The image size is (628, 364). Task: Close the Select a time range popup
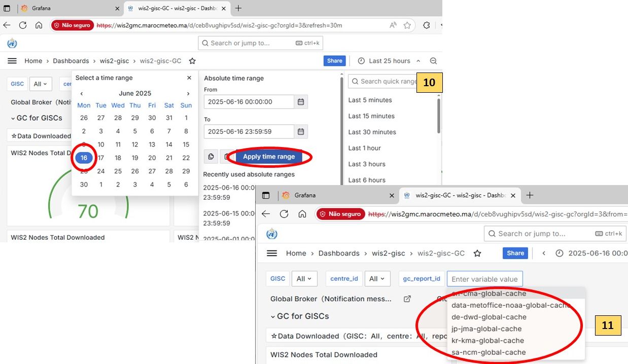point(189,78)
